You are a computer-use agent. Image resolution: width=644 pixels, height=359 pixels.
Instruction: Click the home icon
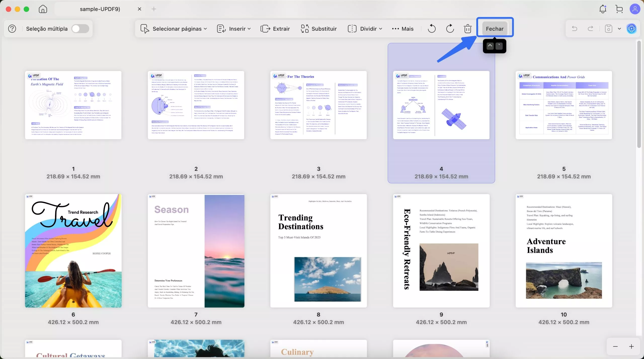tap(43, 9)
